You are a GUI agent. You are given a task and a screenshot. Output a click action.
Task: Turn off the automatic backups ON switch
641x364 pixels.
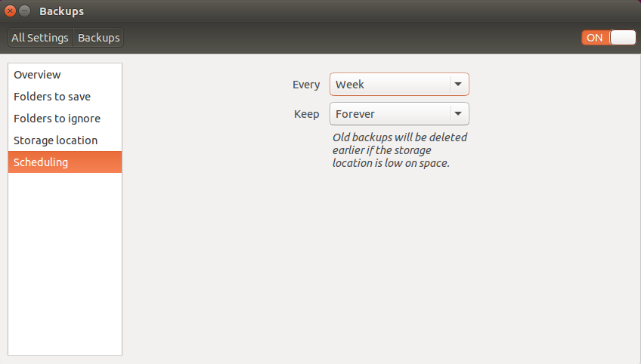point(608,38)
